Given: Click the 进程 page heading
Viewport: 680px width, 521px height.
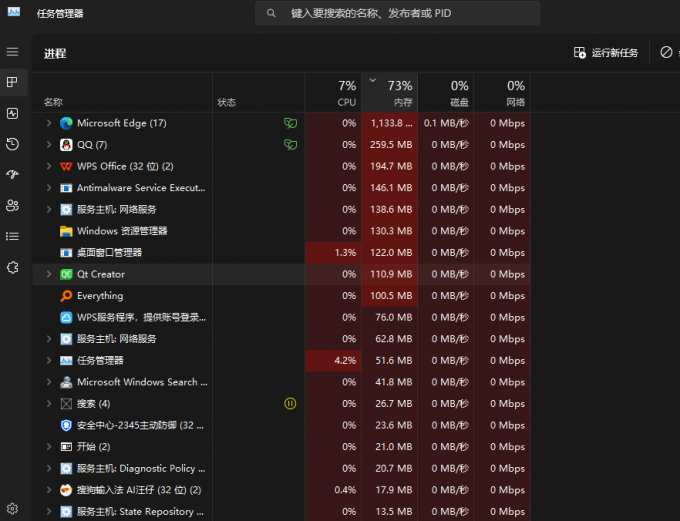Looking at the screenshot, I should pos(55,54).
